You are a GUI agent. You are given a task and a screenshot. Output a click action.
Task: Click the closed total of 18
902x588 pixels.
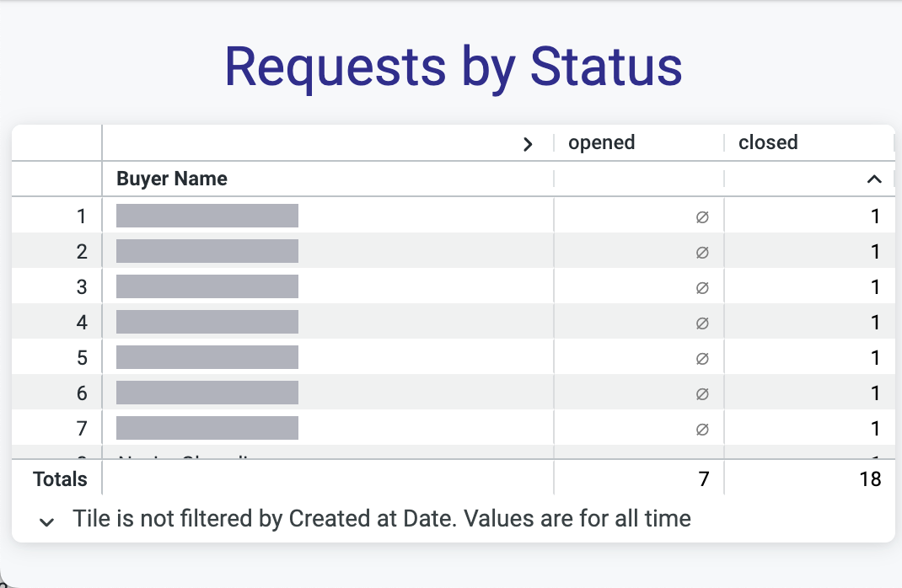(870, 478)
